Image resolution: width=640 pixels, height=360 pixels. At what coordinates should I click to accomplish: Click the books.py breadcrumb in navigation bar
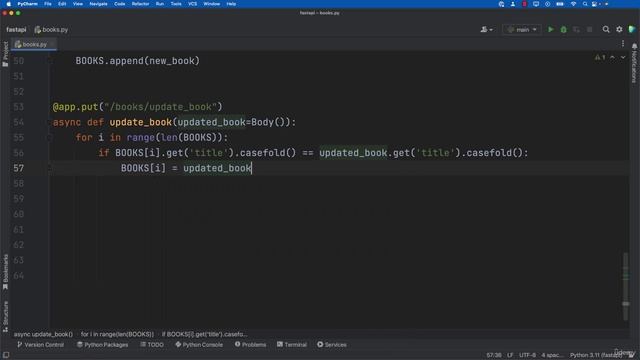tap(51, 29)
